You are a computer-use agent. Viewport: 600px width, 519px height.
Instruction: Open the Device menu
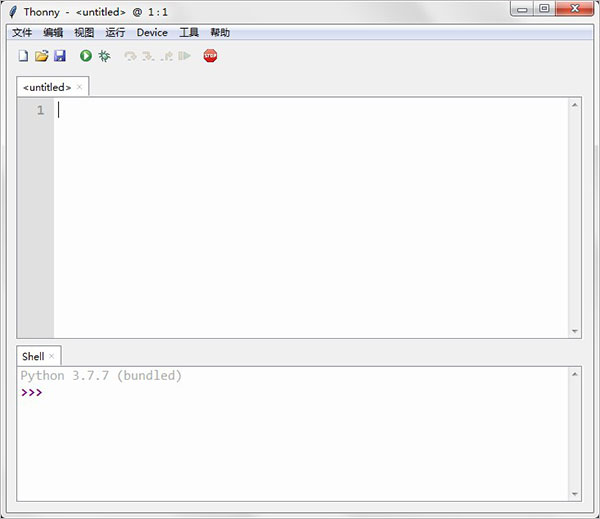point(152,33)
